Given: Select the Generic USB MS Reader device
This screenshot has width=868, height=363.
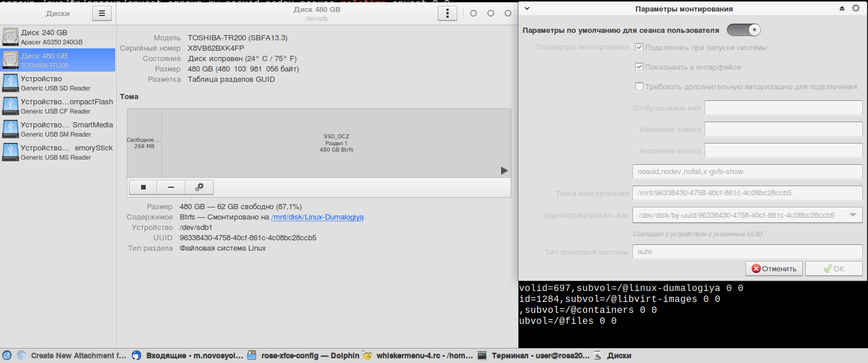Looking at the screenshot, I should 58,152.
